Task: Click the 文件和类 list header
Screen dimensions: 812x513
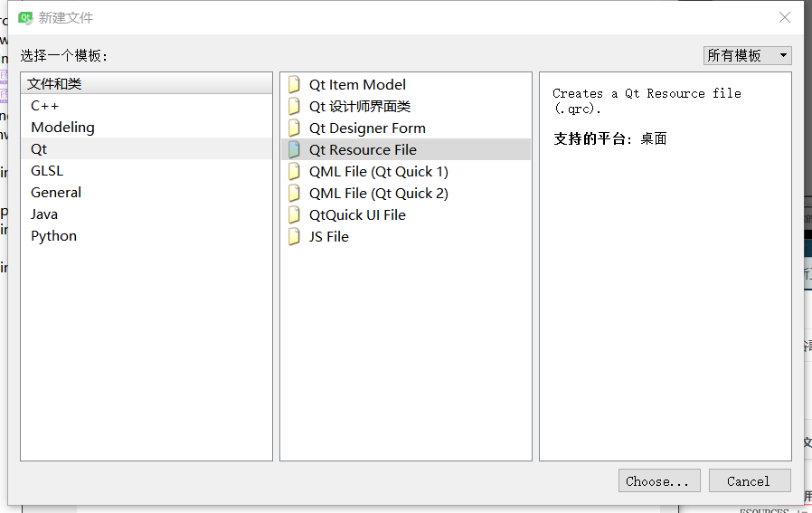Action: pyautogui.click(x=146, y=83)
